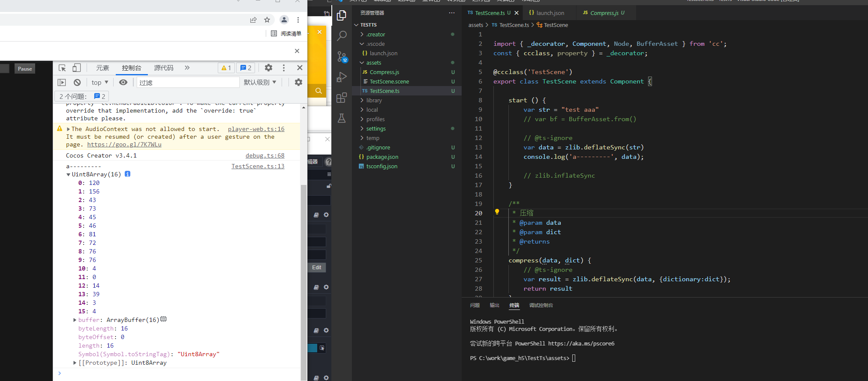Clear the console with the clear icon
Screen dimensions: 868x381
pos(77,83)
